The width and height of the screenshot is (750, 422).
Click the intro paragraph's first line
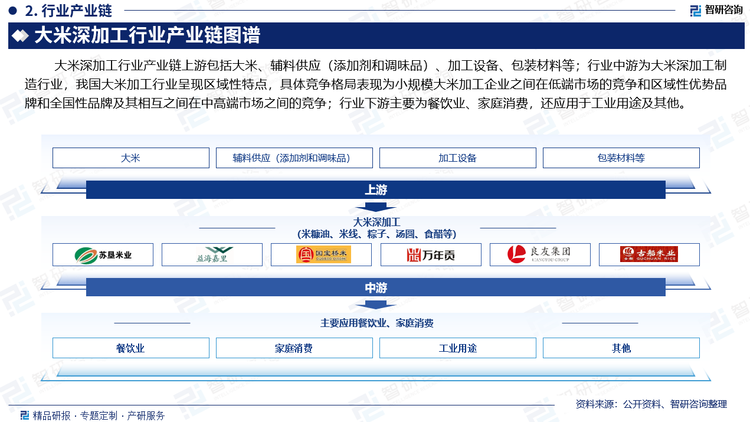click(x=390, y=66)
